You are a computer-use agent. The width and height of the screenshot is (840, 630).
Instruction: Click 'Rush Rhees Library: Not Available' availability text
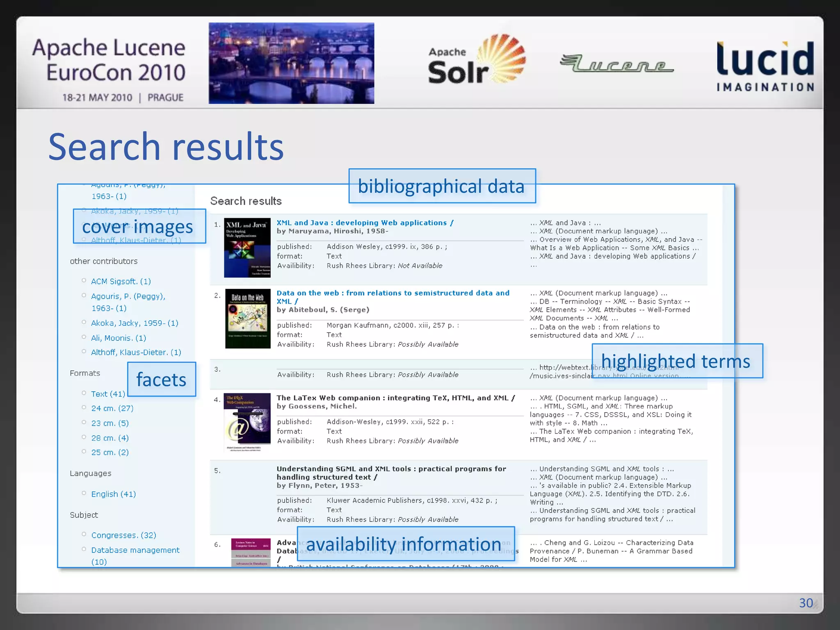tap(384, 266)
